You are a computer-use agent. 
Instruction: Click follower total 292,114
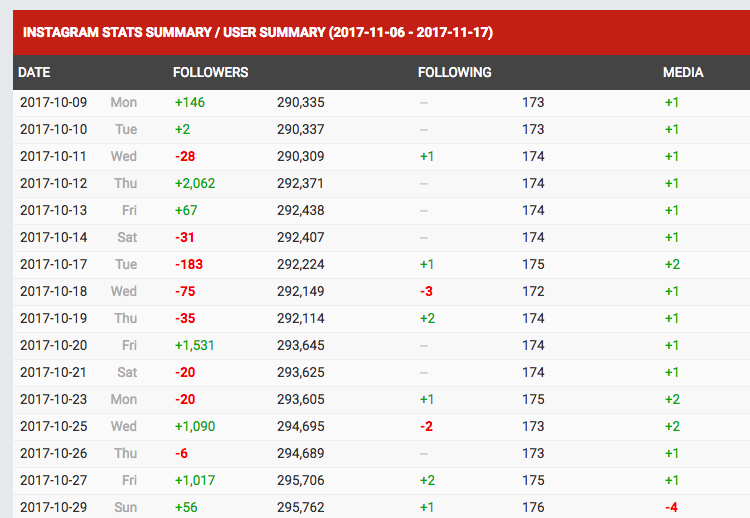(x=300, y=319)
